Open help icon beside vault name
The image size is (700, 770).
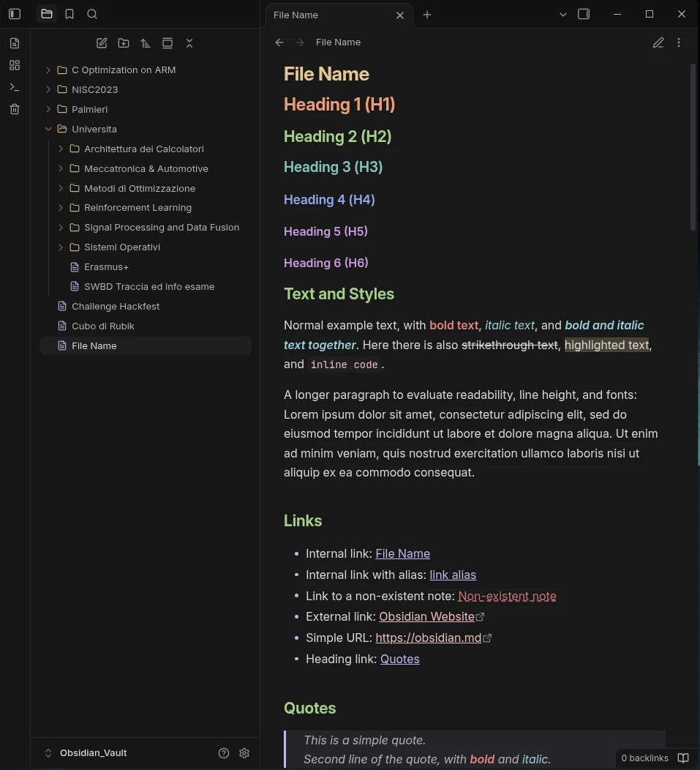click(224, 753)
